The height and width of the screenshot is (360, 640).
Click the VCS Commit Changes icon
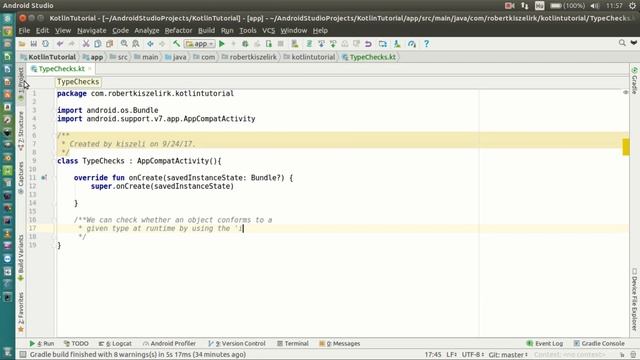pos(333,44)
